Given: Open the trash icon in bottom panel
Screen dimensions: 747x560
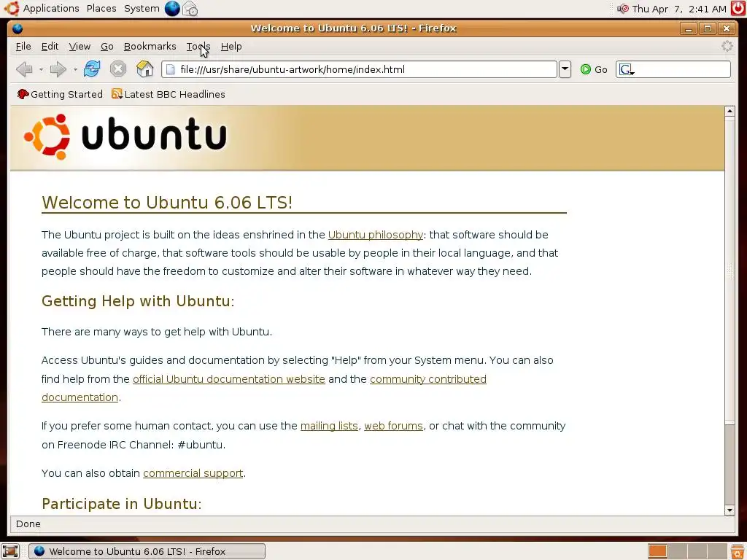Looking at the screenshot, I should (x=738, y=551).
